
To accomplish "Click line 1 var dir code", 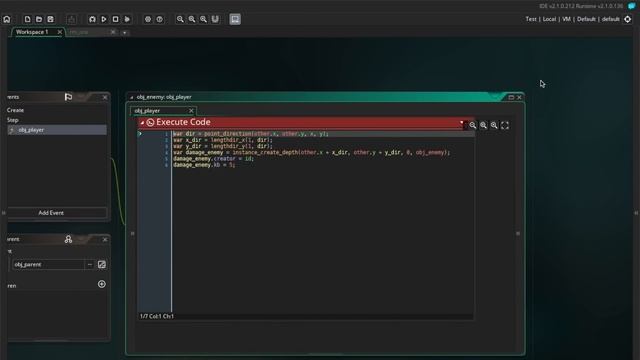I will tap(250, 133).
